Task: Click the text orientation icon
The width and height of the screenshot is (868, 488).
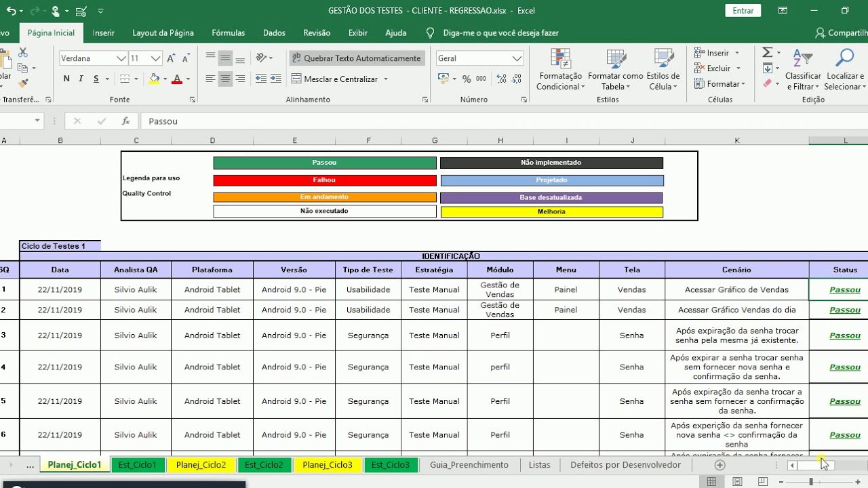Action: click(x=261, y=58)
